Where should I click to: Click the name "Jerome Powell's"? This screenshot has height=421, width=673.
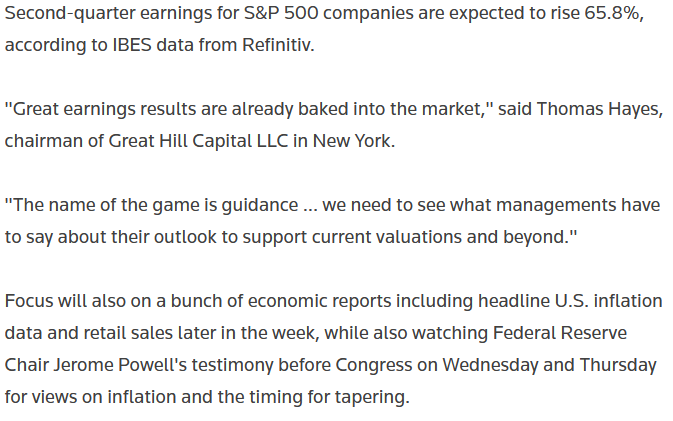120,365
